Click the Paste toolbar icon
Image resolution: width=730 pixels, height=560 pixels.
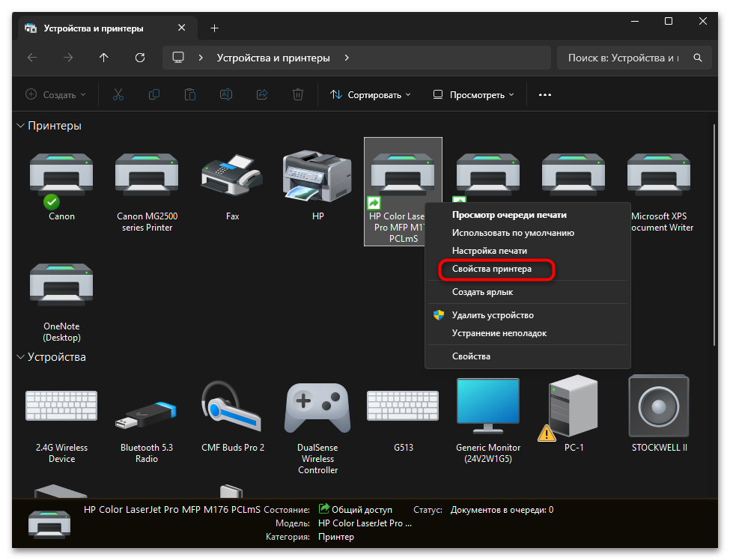click(190, 94)
